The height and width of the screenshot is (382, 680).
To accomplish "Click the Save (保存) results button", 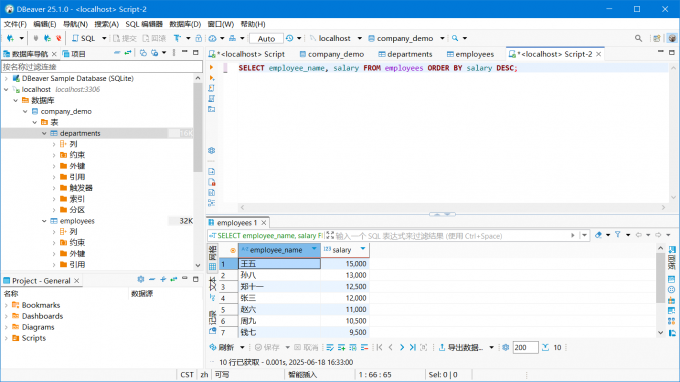I will point(268,347).
